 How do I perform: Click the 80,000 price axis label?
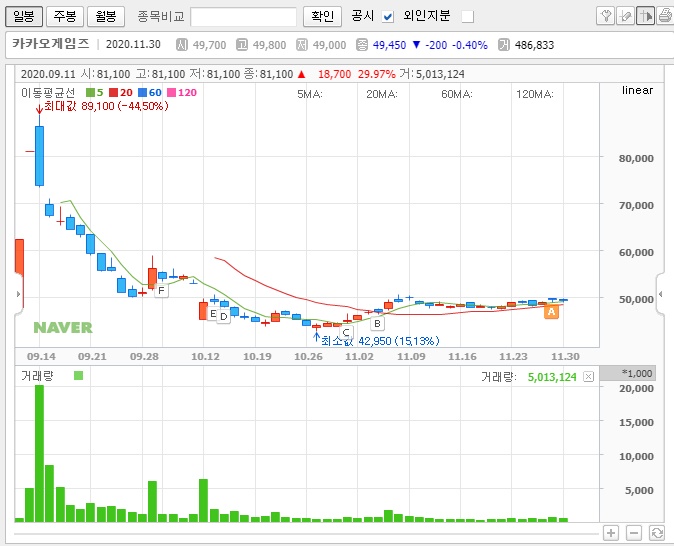click(636, 158)
